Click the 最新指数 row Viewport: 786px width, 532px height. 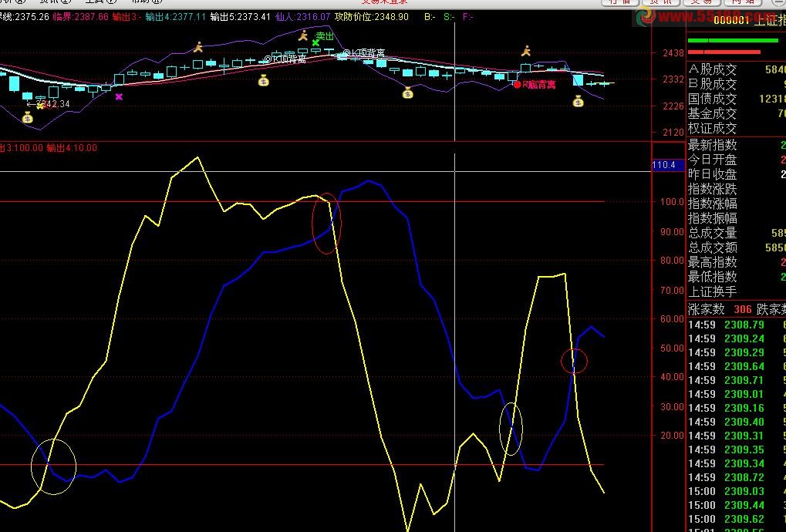[737, 145]
